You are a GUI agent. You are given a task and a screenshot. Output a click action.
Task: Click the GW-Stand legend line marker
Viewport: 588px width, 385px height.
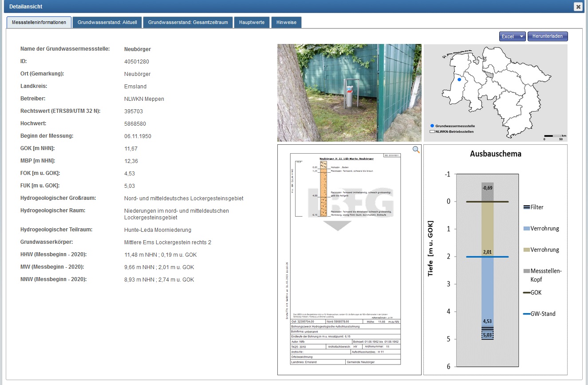pos(526,314)
